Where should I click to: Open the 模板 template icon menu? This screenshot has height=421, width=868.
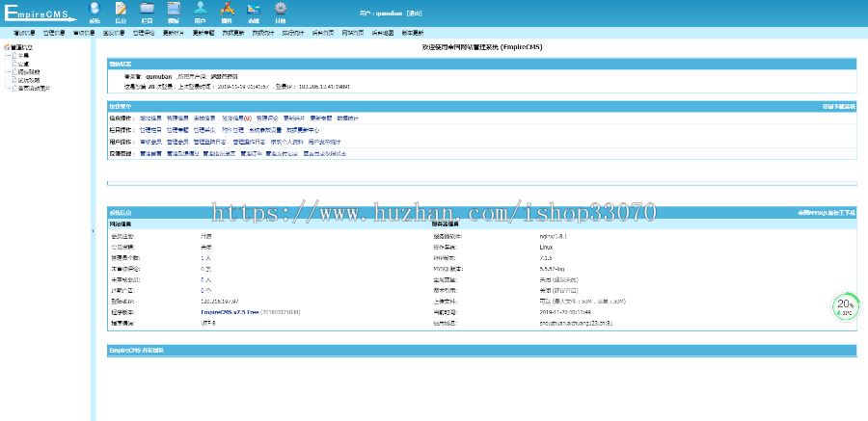(x=173, y=12)
